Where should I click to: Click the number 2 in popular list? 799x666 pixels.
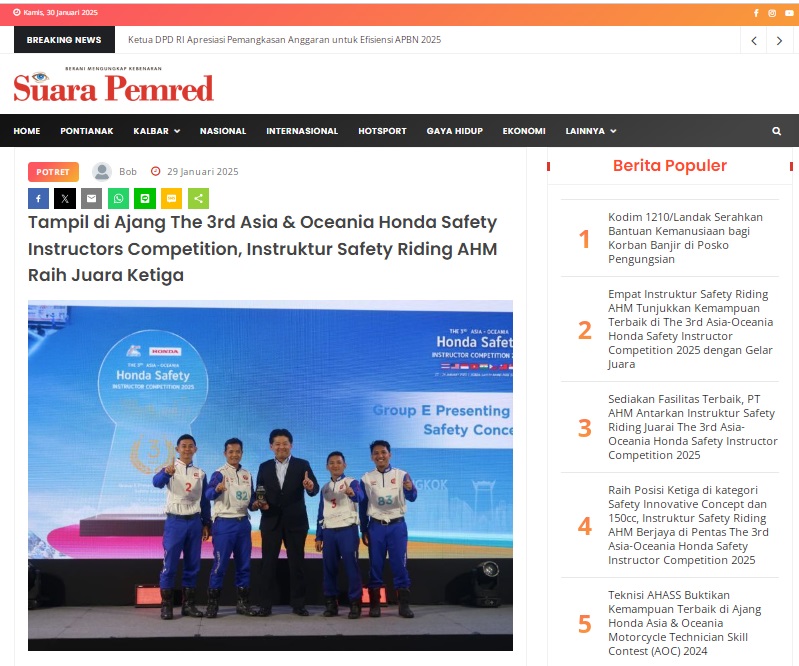pos(584,330)
